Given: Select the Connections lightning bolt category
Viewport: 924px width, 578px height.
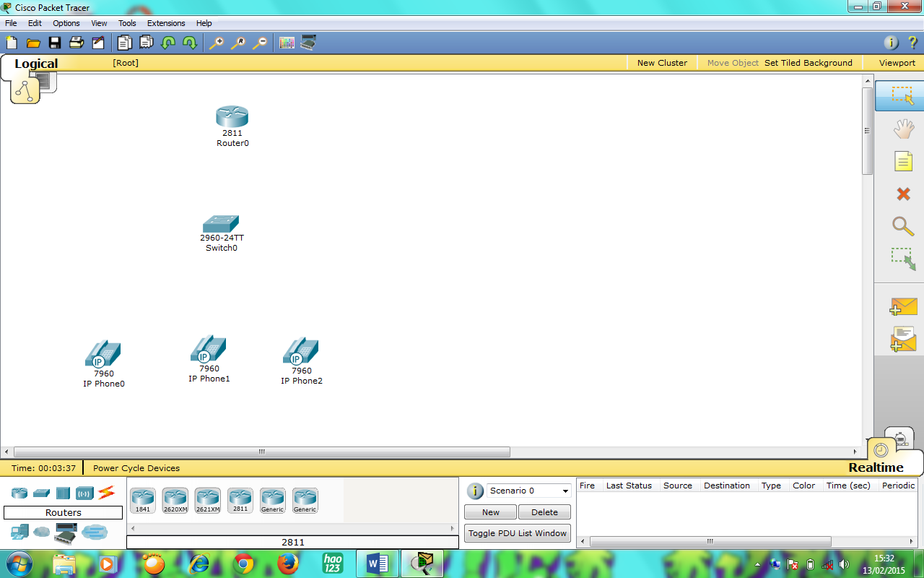Looking at the screenshot, I should (x=105, y=493).
